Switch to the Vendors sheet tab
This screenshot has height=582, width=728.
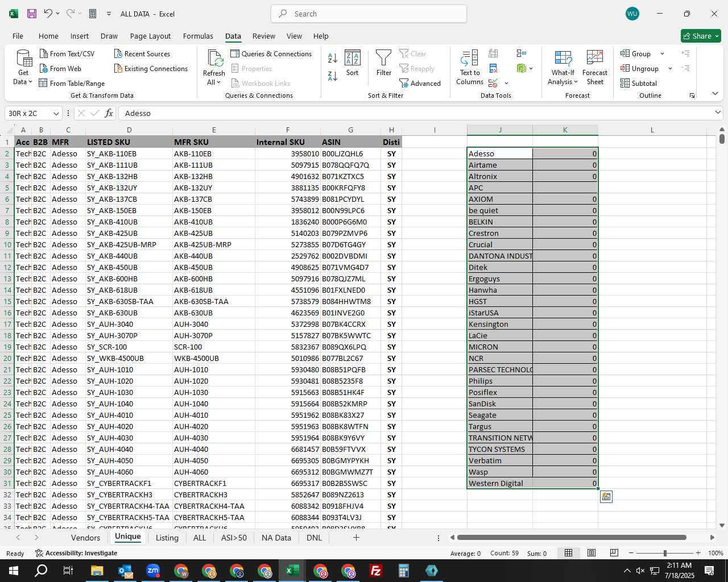click(85, 538)
